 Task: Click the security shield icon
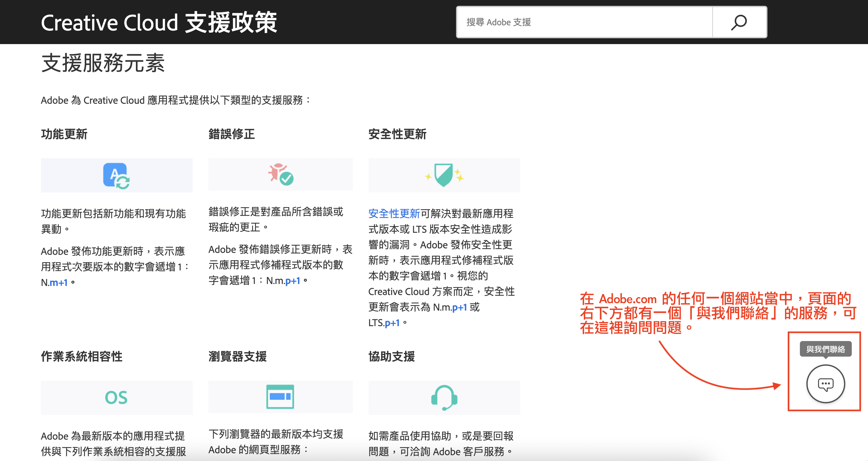pyautogui.click(x=443, y=175)
